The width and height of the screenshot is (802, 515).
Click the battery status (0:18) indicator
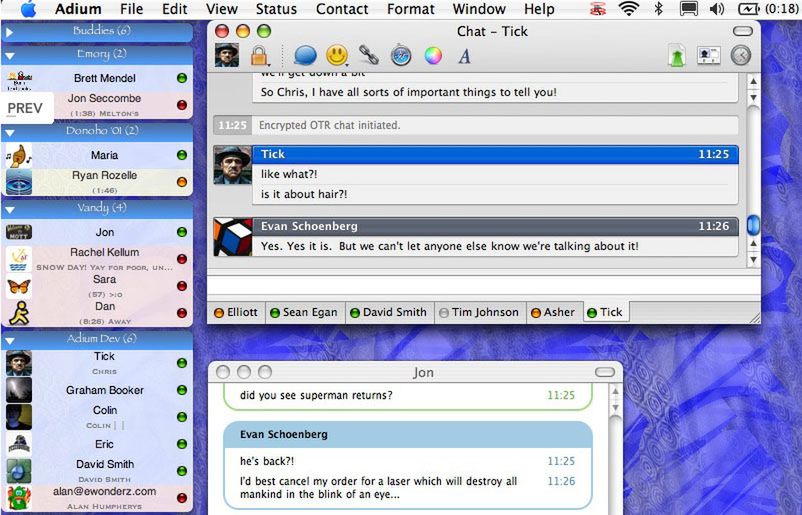(767, 9)
